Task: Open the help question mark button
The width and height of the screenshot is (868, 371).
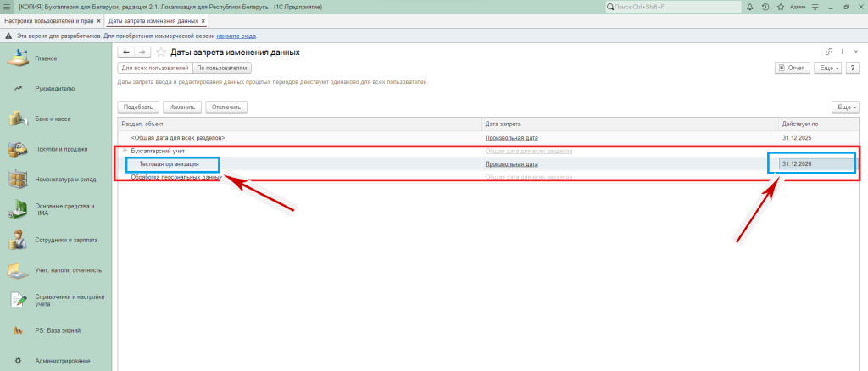Action: point(853,68)
